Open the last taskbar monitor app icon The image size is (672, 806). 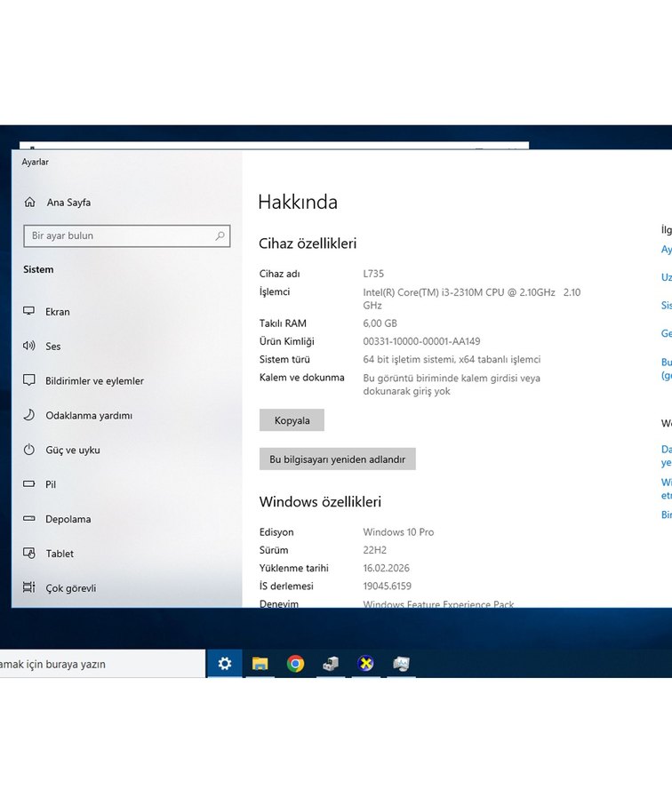pyautogui.click(x=401, y=664)
